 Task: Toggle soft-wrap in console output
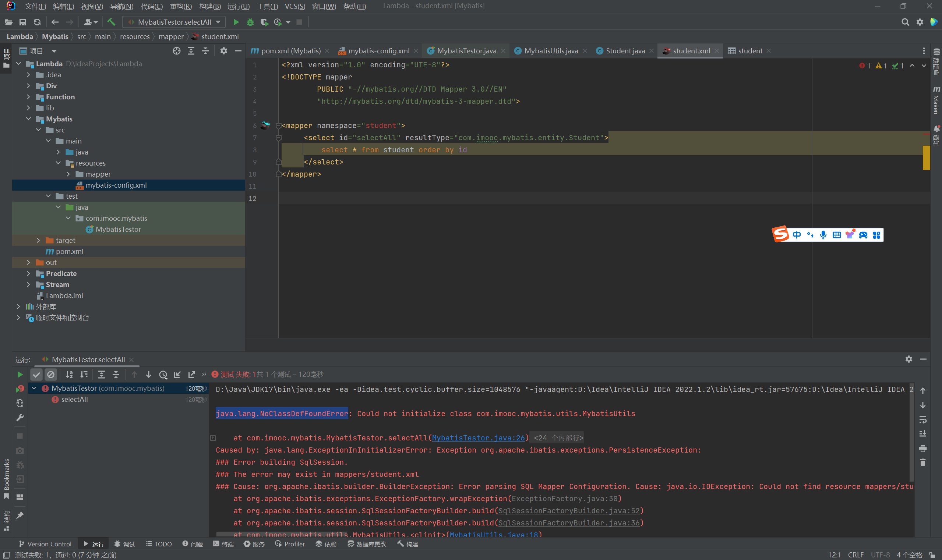pyautogui.click(x=922, y=419)
